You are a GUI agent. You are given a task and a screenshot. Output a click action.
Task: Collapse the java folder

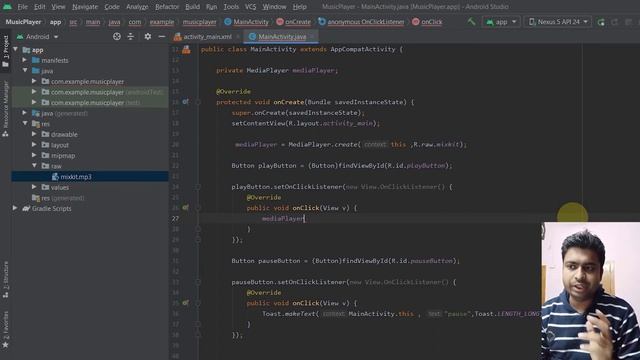point(24,71)
